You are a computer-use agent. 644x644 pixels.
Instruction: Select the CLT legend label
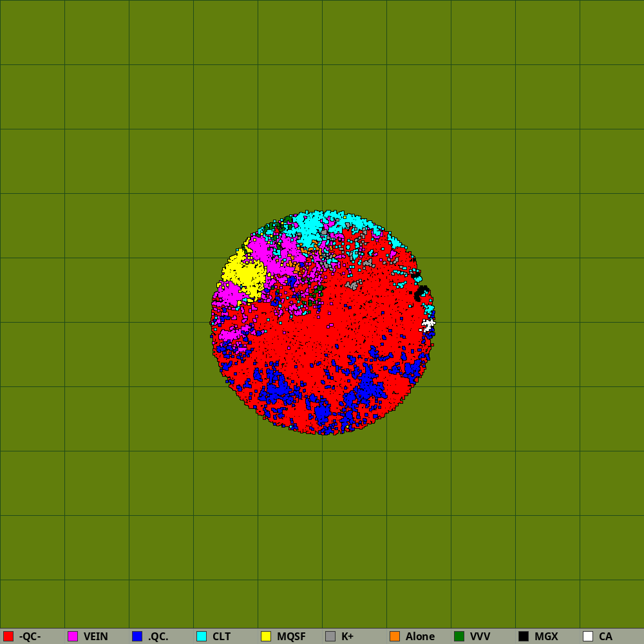(222, 637)
